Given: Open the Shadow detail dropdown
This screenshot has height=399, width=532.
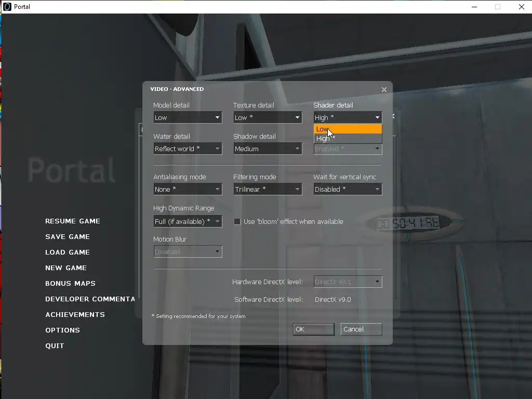Looking at the screenshot, I should [268, 149].
